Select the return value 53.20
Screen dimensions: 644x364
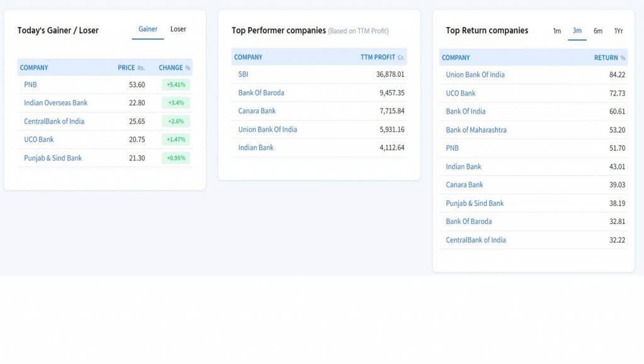(x=618, y=130)
